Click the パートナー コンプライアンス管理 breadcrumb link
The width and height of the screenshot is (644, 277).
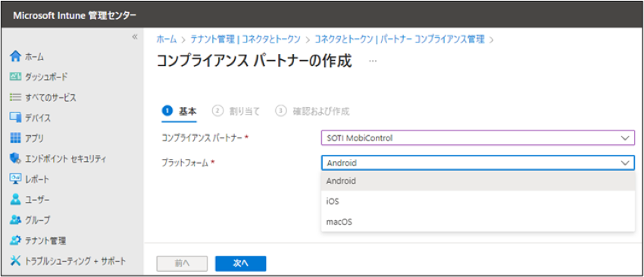432,39
